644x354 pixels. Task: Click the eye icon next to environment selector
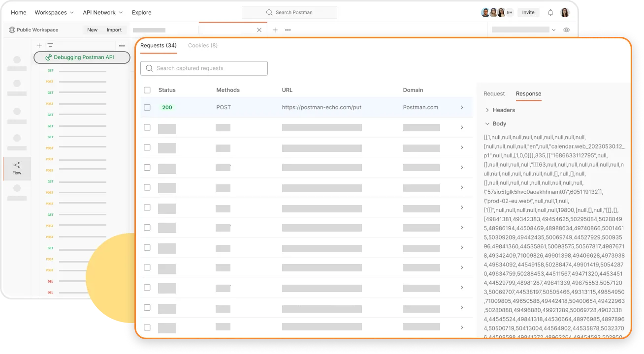click(566, 30)
